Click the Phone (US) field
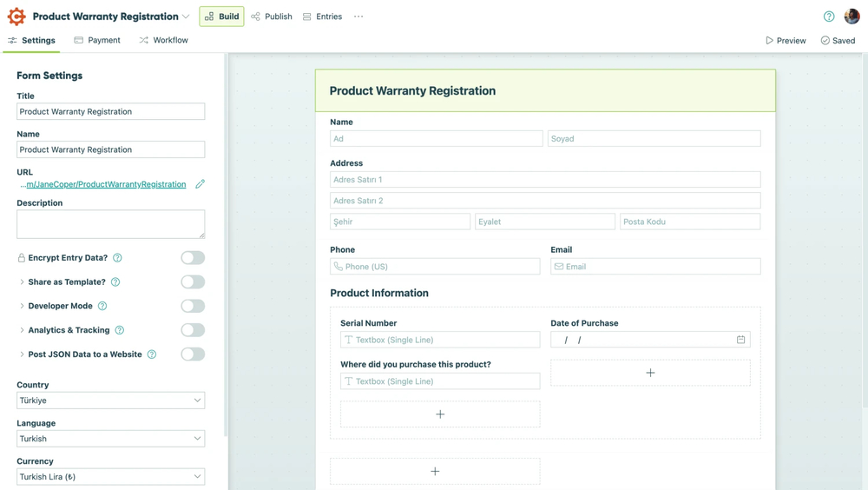868x490 pixels. [x=435, y=267]
